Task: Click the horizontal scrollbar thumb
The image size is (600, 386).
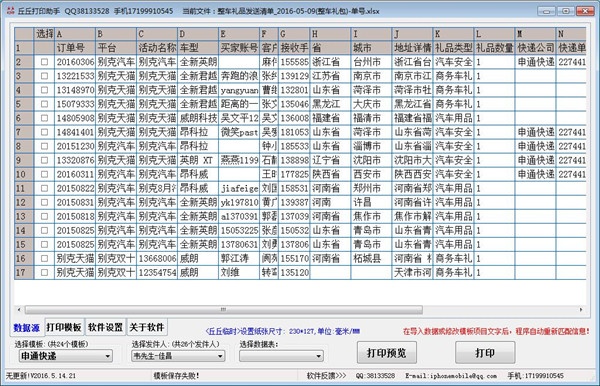Action: (224, 309)
